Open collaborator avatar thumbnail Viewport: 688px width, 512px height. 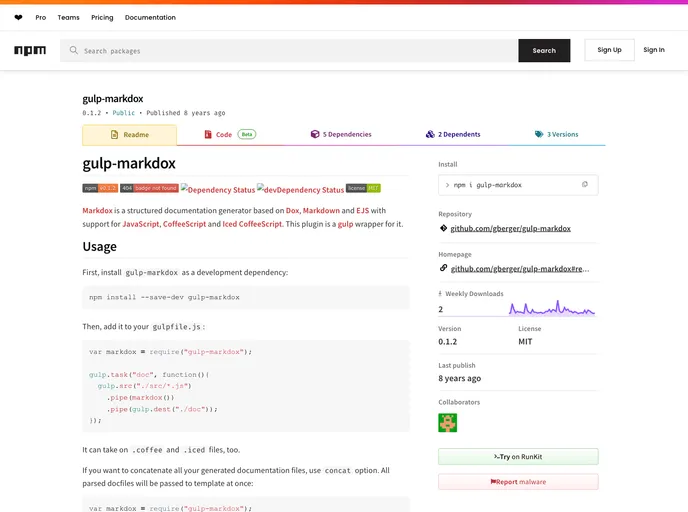tap(448, 422)
